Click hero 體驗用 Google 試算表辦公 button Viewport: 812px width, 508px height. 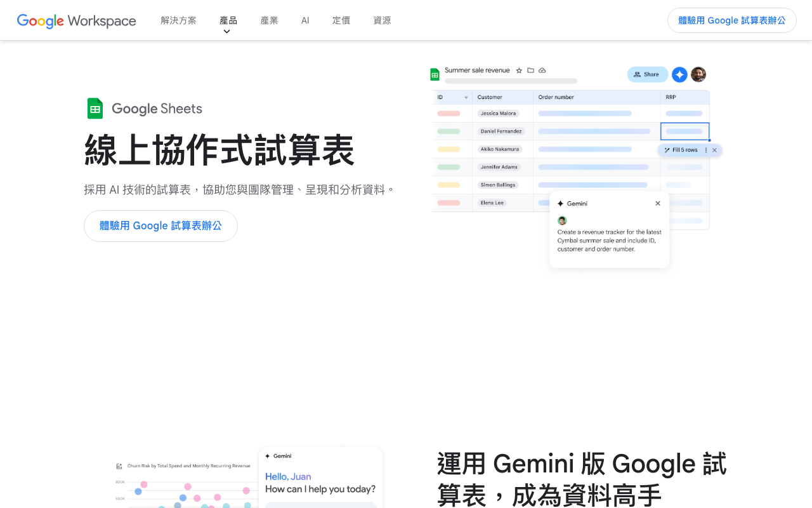[160, 226]
